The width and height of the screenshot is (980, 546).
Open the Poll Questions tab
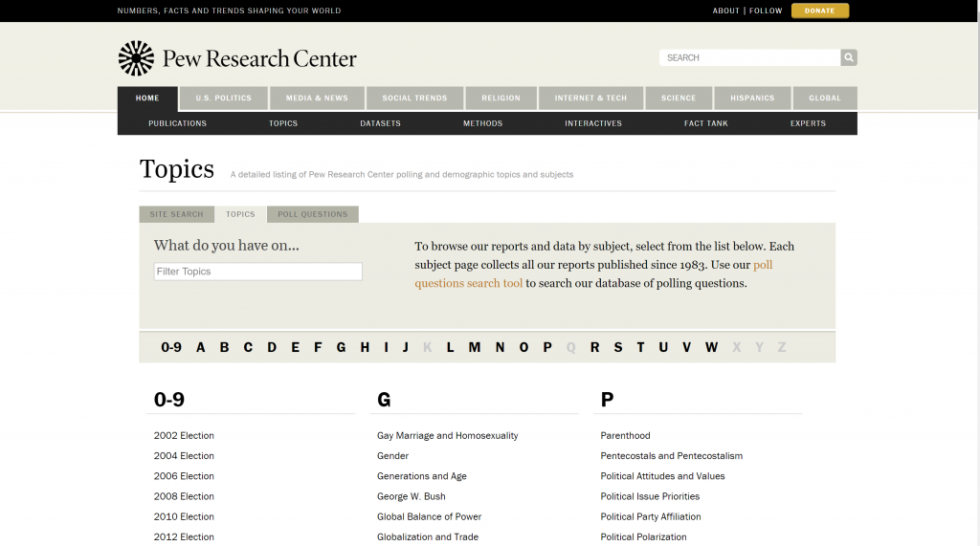click(x=312, y=214)
